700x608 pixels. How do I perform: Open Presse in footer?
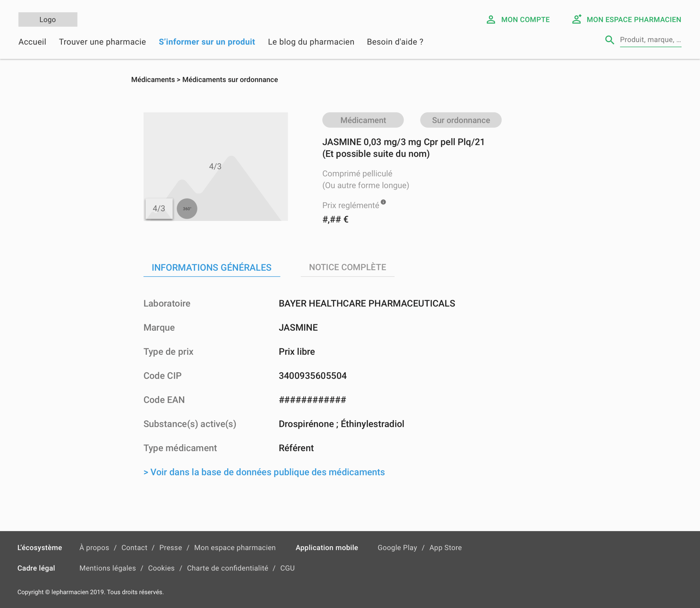[171, 548]
